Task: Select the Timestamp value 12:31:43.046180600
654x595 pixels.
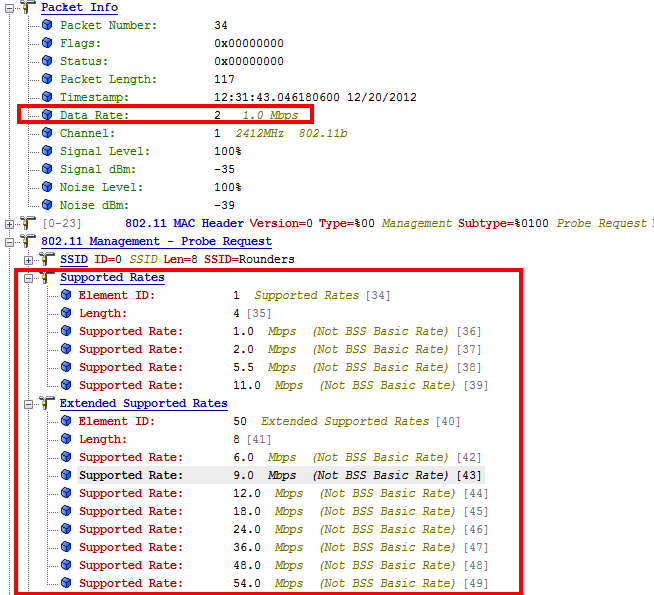Action: (x=277, y=97)
